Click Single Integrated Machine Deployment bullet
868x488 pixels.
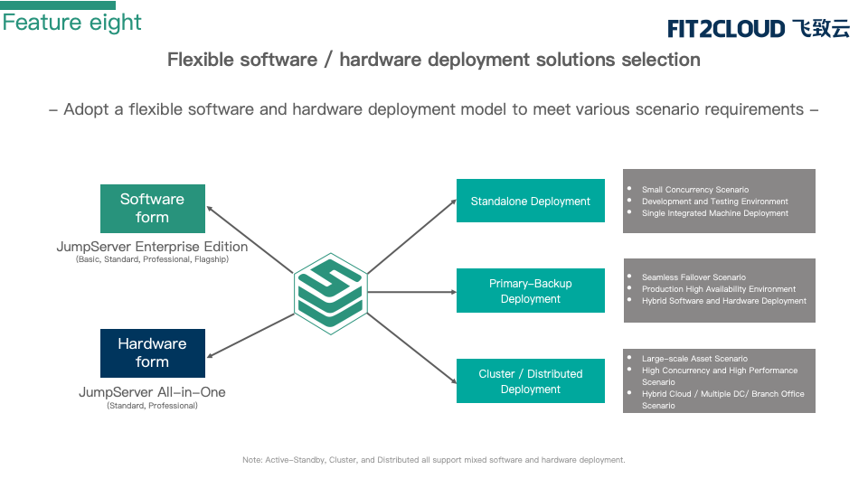click(x=714, y=213)
